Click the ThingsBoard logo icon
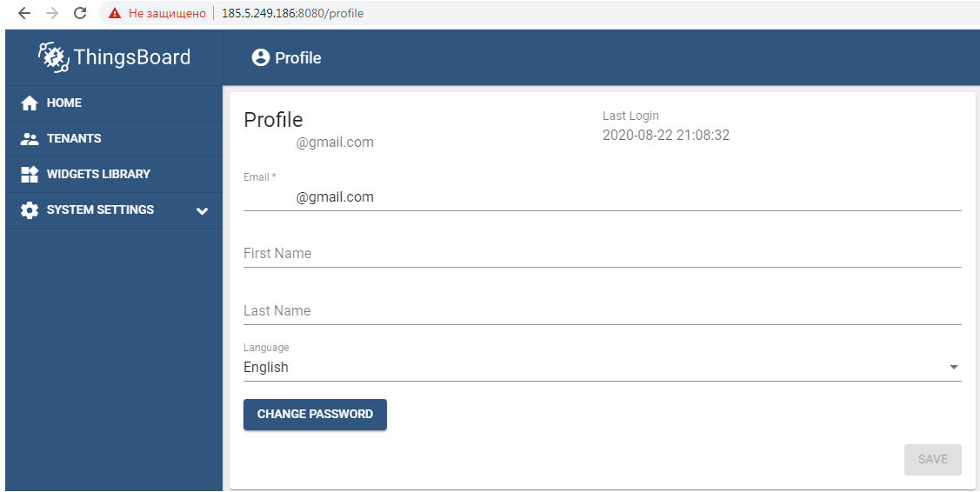Screen dimensions: 980x492 [x=53, y=57]
